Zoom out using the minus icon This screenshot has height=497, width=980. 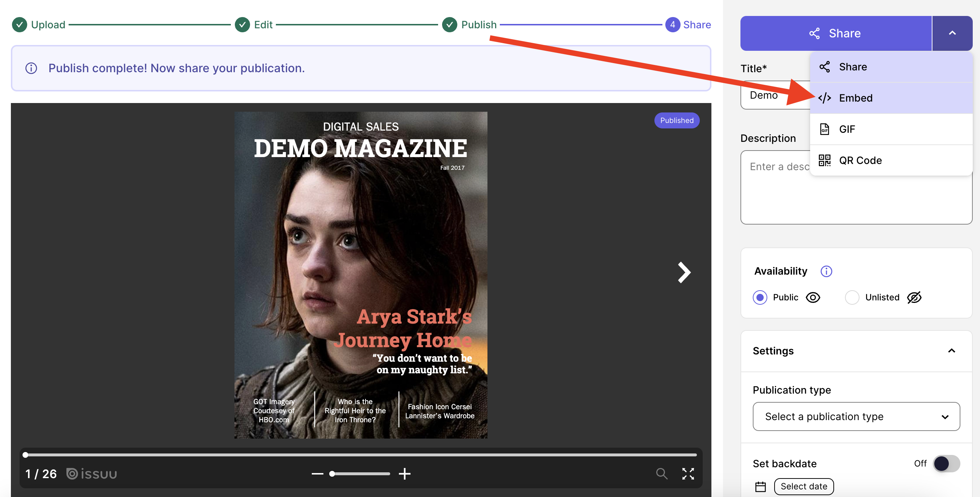click(317, 474)
